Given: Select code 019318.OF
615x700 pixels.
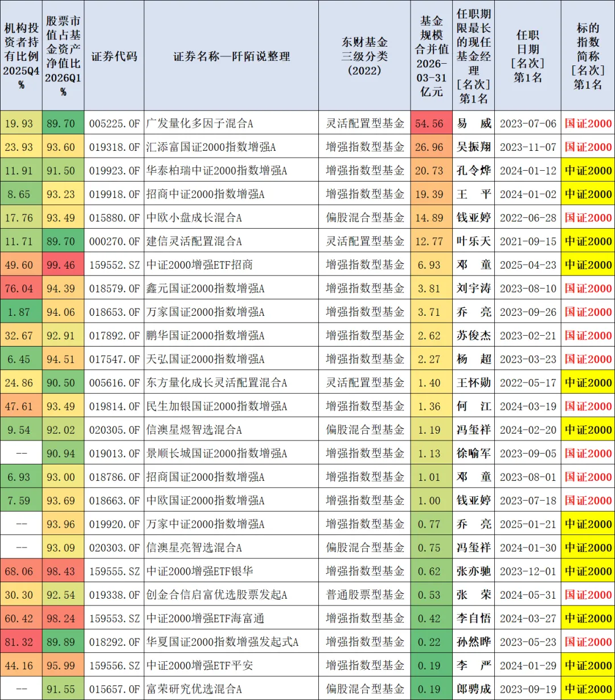Looking at the screenshot, I should pos(114,147).
